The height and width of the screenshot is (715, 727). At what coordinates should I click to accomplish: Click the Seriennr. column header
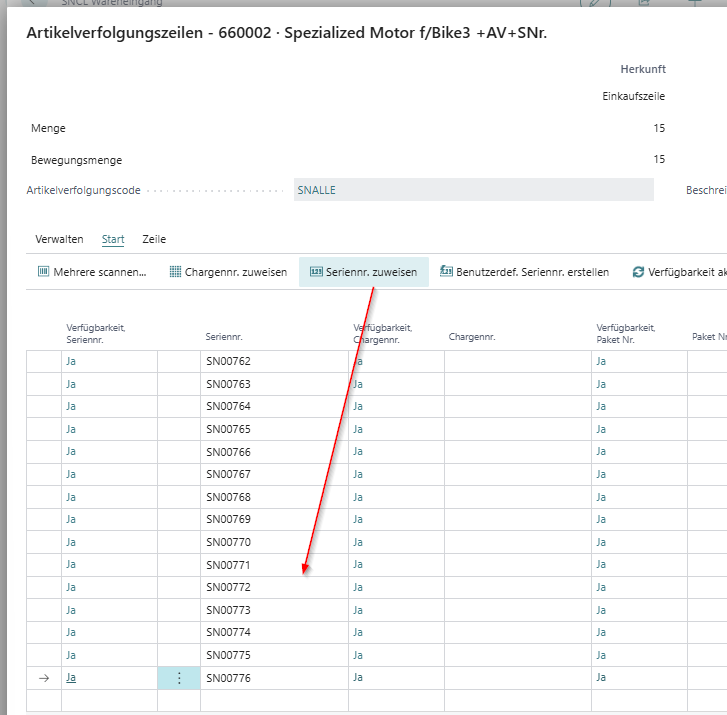224,337
